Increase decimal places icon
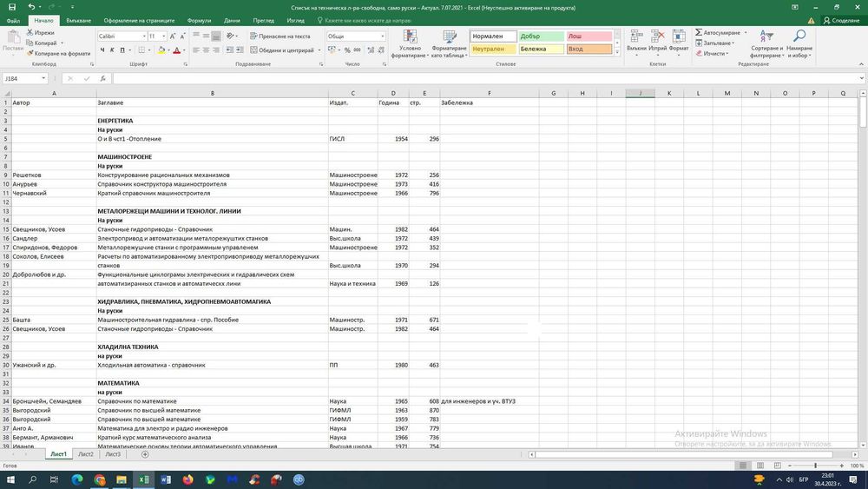The height and width of the screenshot is (489, 868). pos(371,50)
